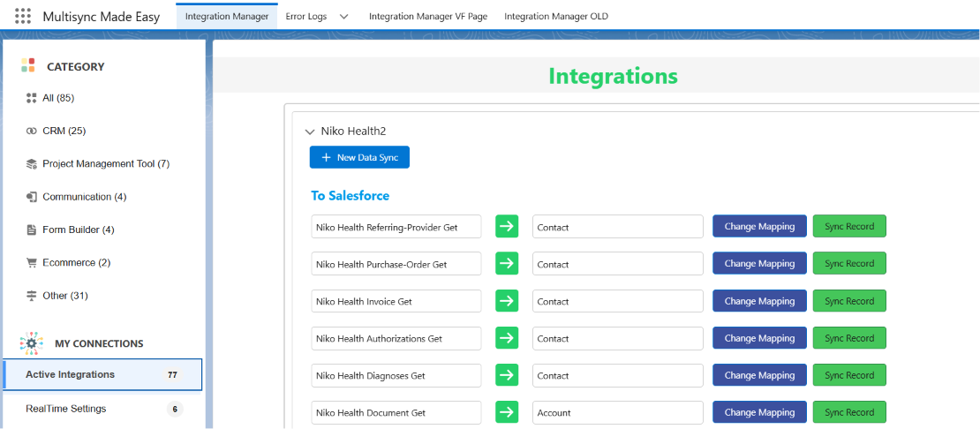Click Contact field in Invoice Get row

click(618, 301)
